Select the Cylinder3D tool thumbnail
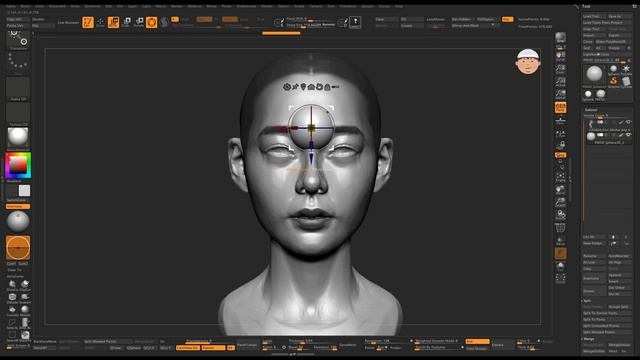Image resolution: width=640 pixels, height=360 pixels. pos(626,82)
